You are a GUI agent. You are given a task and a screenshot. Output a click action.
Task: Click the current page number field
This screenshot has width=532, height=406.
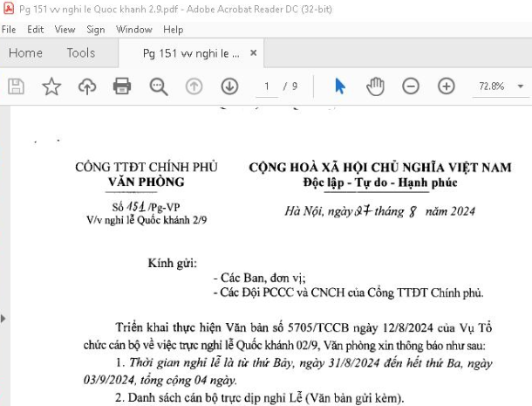click(x=267, y=86)
